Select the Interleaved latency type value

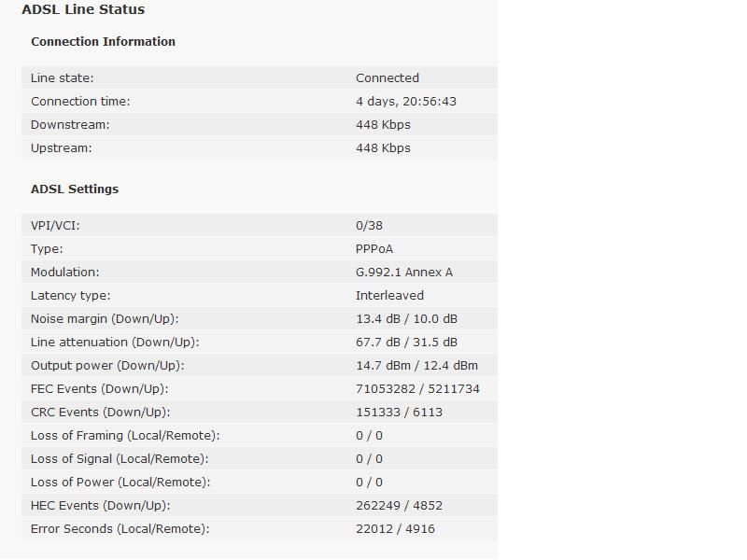pyautogui.click(x=389, y=296)
